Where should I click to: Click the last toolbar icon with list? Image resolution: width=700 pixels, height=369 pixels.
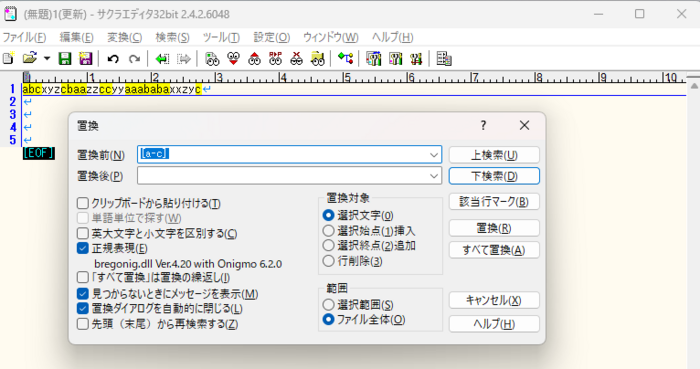pyautogui.click(x=444, y=58)
